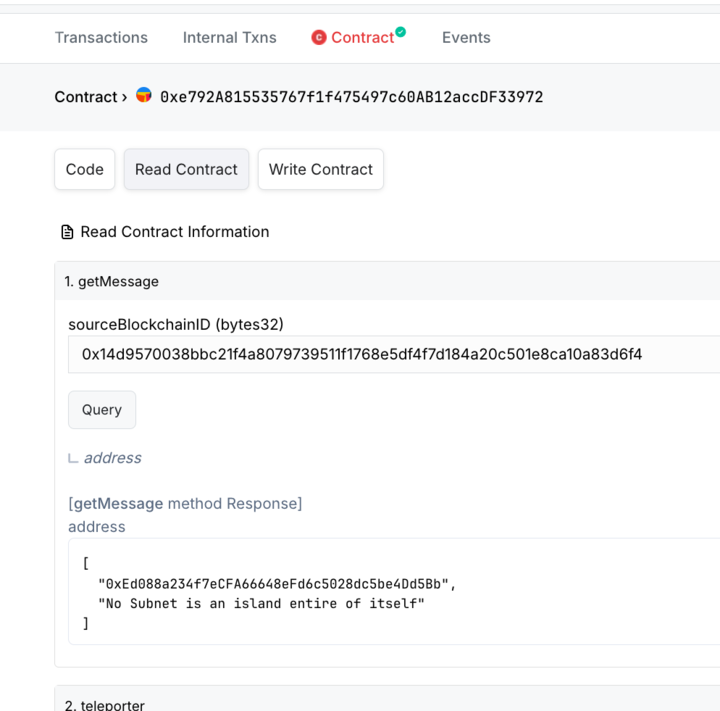Focus the sourceBlockchainID input field

(x=394, y=354)
